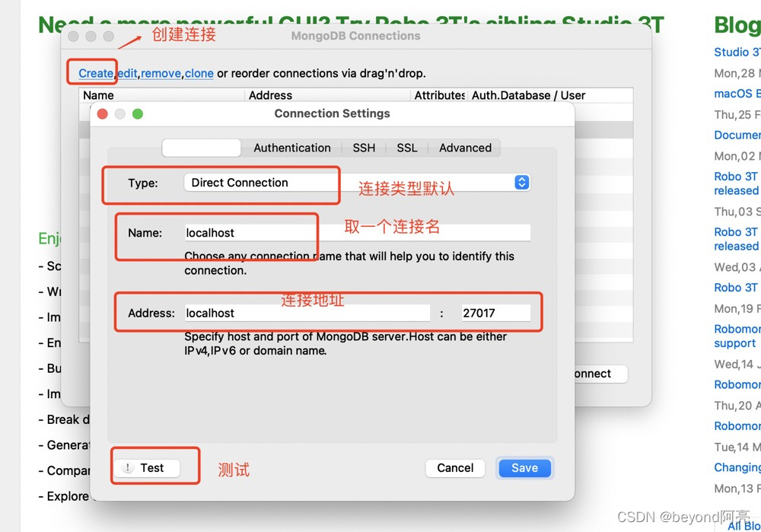The height and width of the screenshot is (532, 761).
Task: Click green zoom button of Connection Settings
Action: pos(138,114)
